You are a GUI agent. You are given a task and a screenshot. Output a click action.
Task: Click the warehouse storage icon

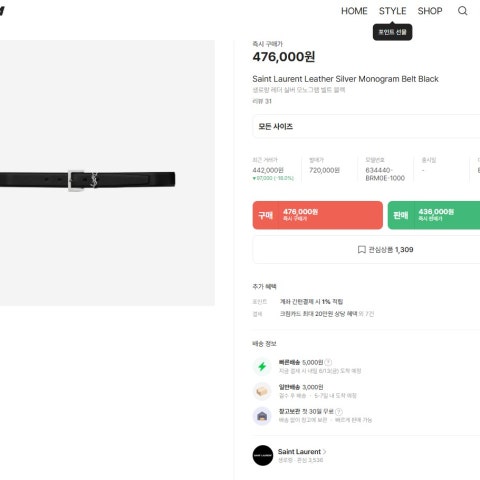click(x=262, y=416)
